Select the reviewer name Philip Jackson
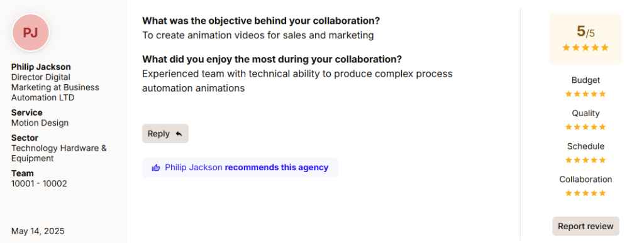 pyautogui.click(x=41, y=67)
